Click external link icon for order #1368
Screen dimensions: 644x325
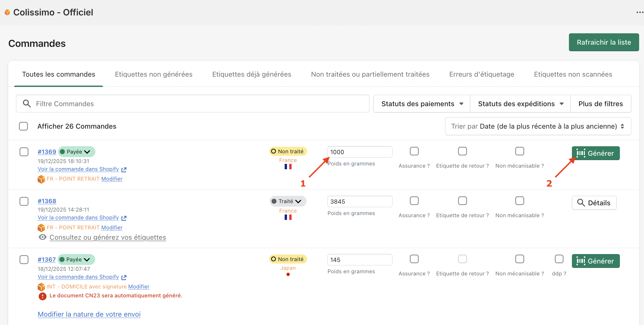tap(124, 218)
